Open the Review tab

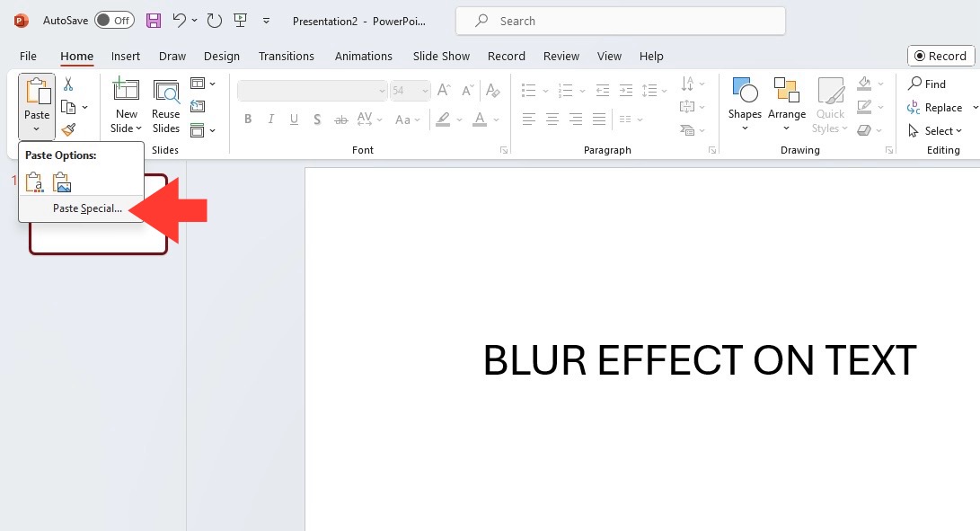tap(561, 57)
